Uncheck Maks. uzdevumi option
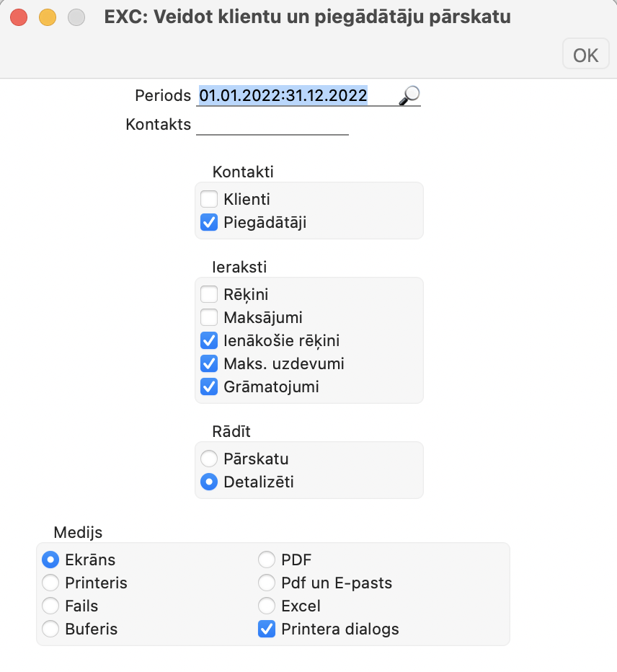The height and width of the screenshot is (672, 617). click(x=209, y=363)
